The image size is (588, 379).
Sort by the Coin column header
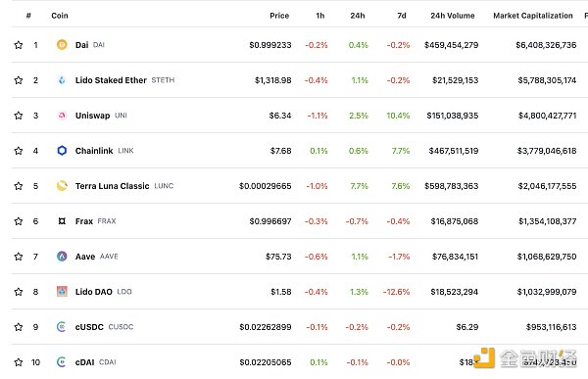(60, 16)
